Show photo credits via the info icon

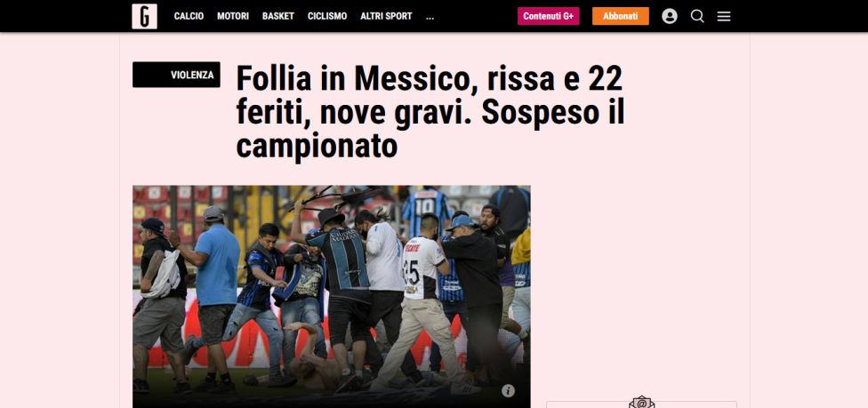tap(508, 391)
